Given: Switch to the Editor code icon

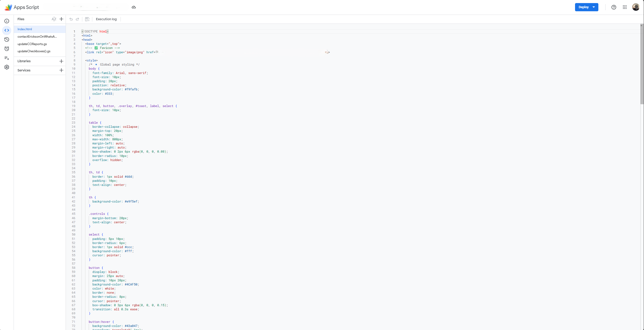Looking at the screenshot, I should tap(7, 30).
